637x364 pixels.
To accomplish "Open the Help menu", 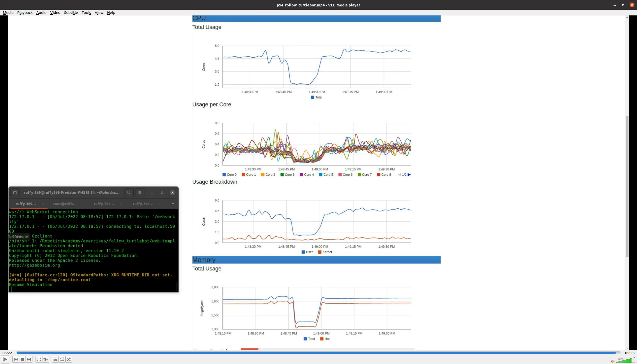I will tap(111, 12).
